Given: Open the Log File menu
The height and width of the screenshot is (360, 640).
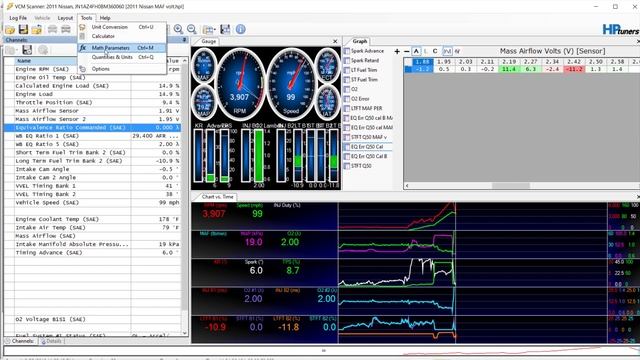Looking at the screenshot, I should click(18, 18).
